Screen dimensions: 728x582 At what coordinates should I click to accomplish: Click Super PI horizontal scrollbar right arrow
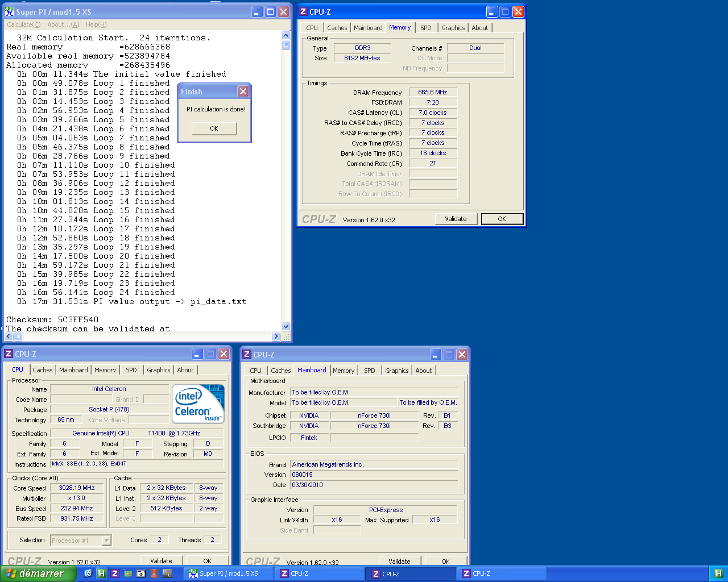click(x=276, y=336)
